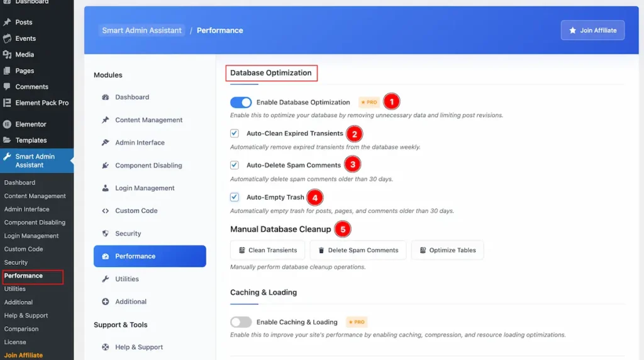Click the Pages icon in WordPress sidebar
Image resolution: width=644 pixels, height=360 pixels.
point(7,70)
